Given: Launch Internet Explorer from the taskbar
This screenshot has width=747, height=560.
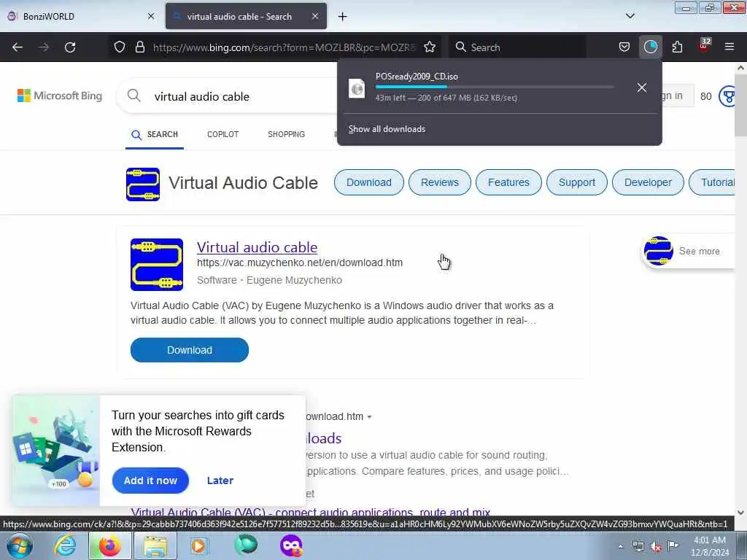Looking at the screenshot, I should click(x=65, y=545).
